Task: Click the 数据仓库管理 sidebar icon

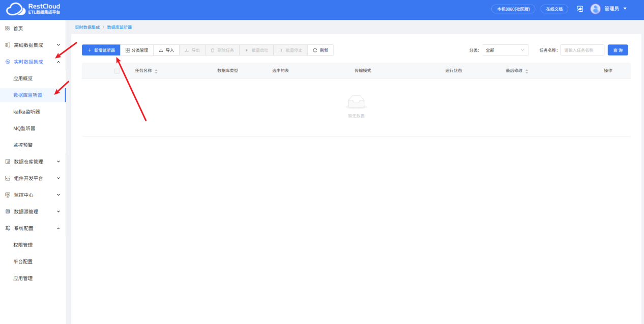Action: [x=8, y=161]
